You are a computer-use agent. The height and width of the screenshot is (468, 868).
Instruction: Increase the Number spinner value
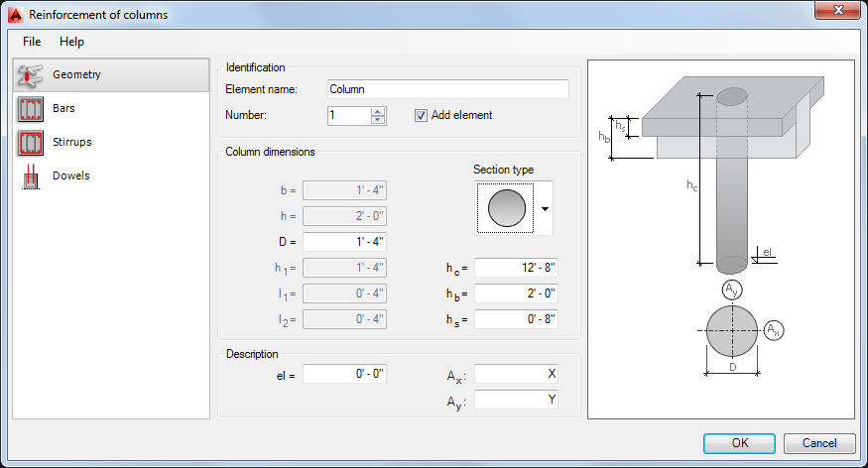(x=378, y=111)
